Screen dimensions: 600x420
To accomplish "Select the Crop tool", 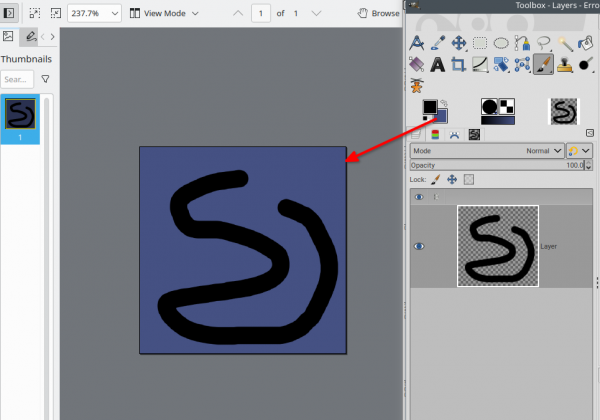I will [458, 65].
